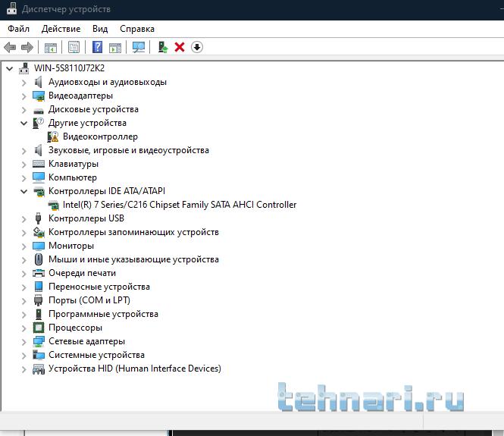The image size is (504, 436).
Task: Select the Мониторы category label
Action: pyautogui.click(x=71, y=246)
